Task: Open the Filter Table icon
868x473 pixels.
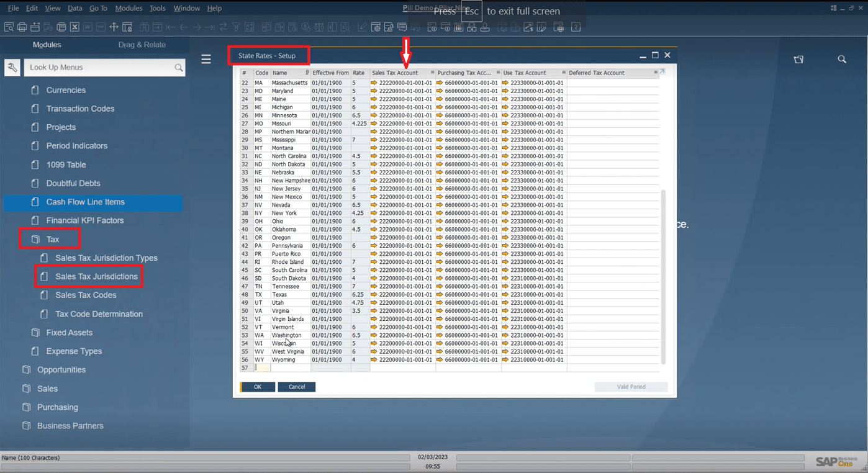Action: coord(235,27)
